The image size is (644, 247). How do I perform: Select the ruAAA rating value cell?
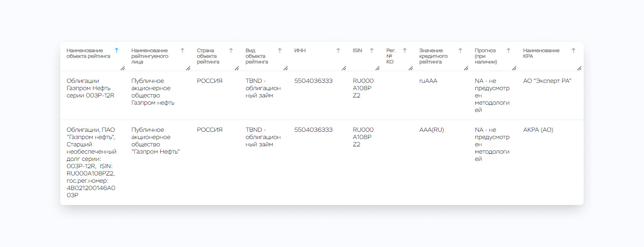coord(428,81)
